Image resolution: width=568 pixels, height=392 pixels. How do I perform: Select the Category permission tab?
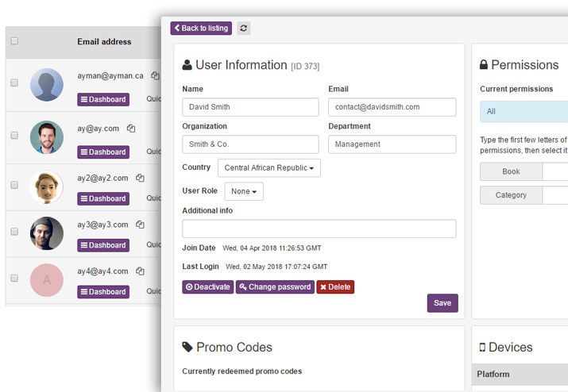[x=511, y=195]
